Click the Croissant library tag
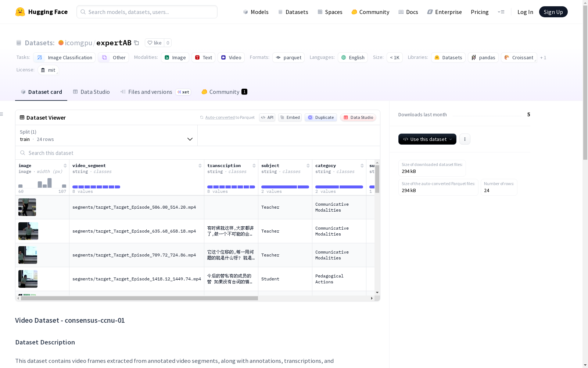Image resolution: width=588 pixels, height=368 pixels. 519,57
